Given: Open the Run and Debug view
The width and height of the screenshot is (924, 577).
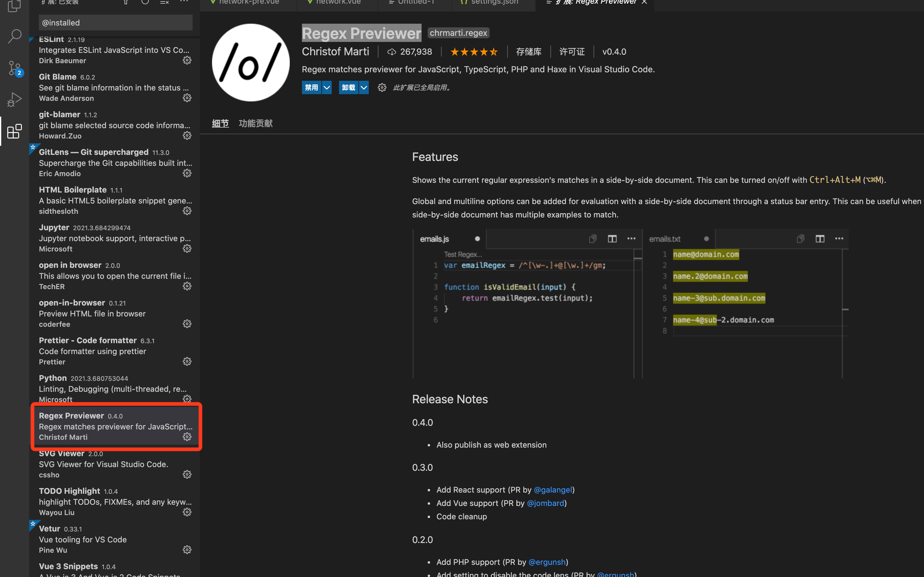Looking at the screenshot, I should tap(15, 100).
